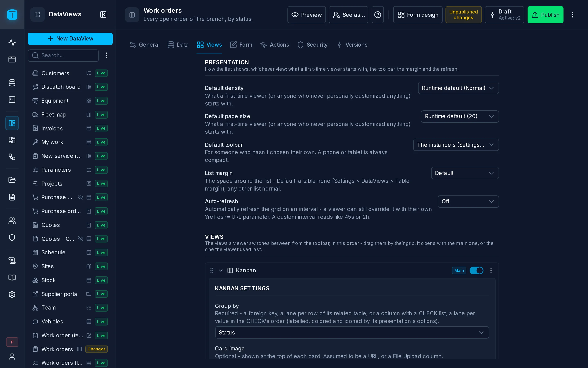Image resolution: width=588 pixels, height=368 pixels.
Task: Open the DataView list options kebab menu
Action: tap(106, 55)
